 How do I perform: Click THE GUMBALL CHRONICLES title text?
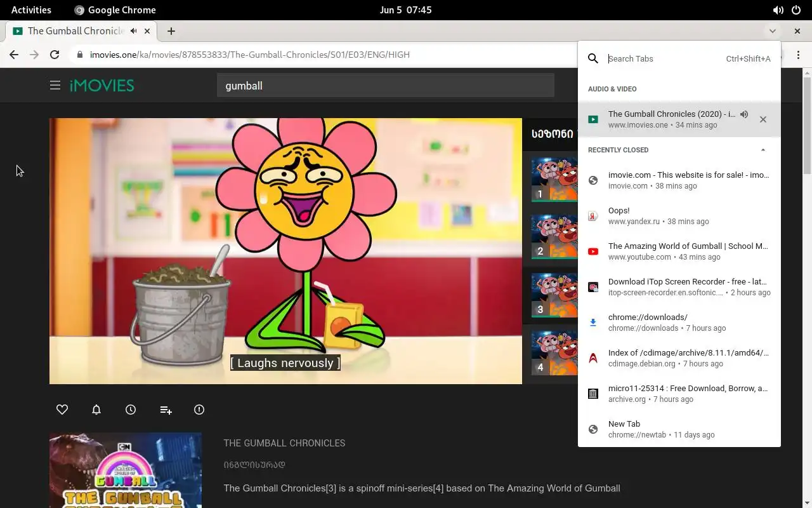284,443
